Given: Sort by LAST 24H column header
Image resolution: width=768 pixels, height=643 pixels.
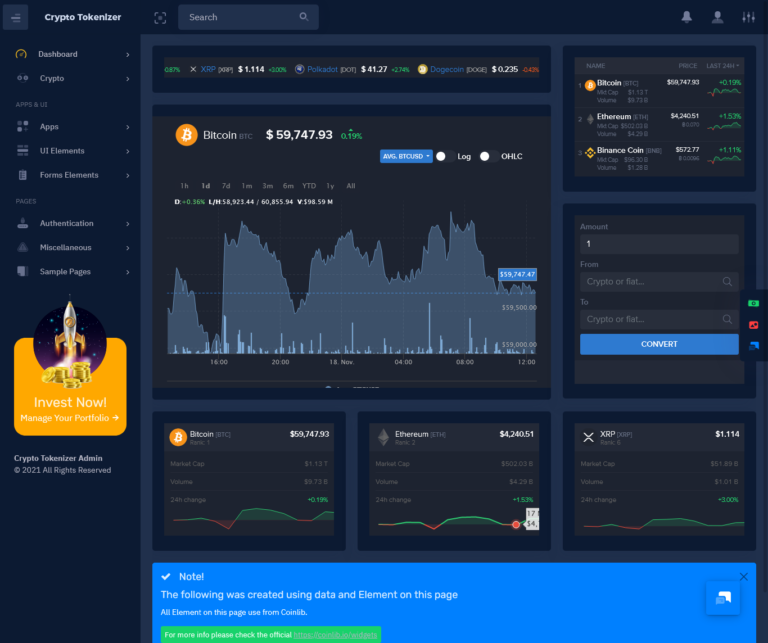Looking at the screenshot, I should click(722, 66).
